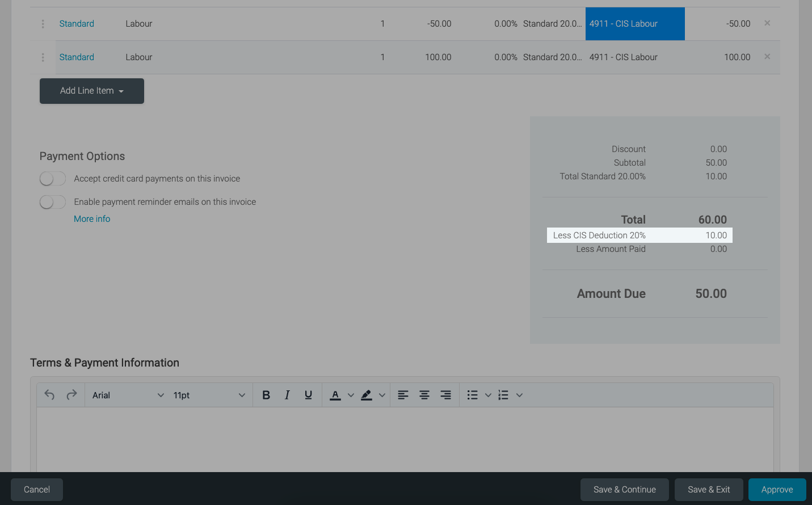Click Save & Exit
Viewport: 812px width, 505px height.
click(709, 490)
